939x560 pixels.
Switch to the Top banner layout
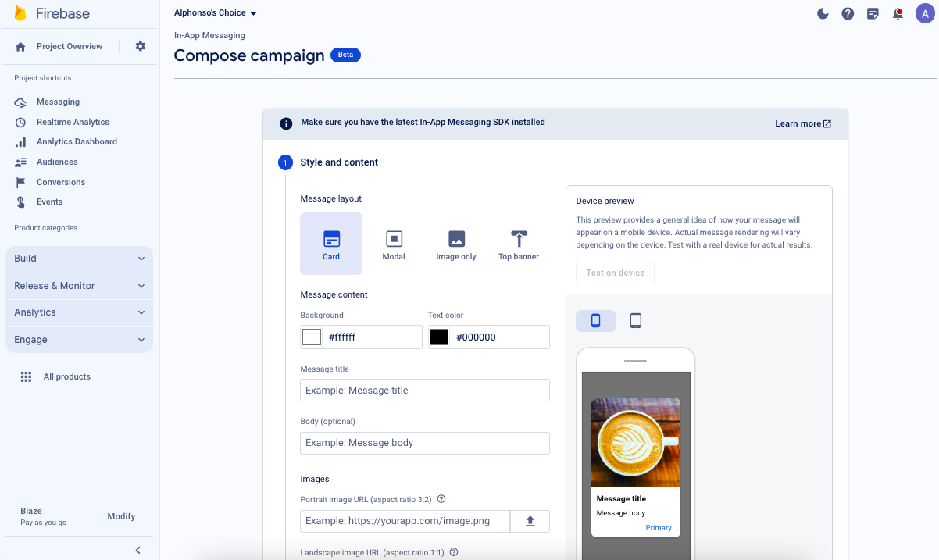click(518, 243)
